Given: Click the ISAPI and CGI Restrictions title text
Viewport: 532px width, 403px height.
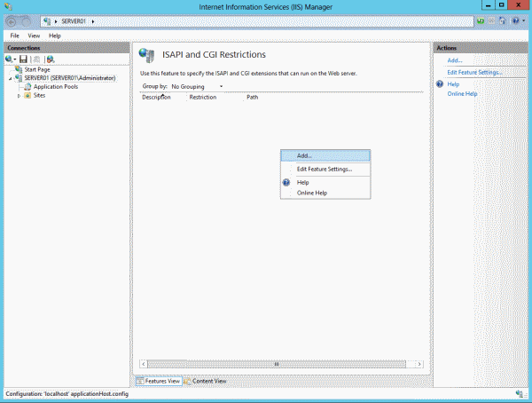Looking at the screenshot, I should click(x=214, y=55).
